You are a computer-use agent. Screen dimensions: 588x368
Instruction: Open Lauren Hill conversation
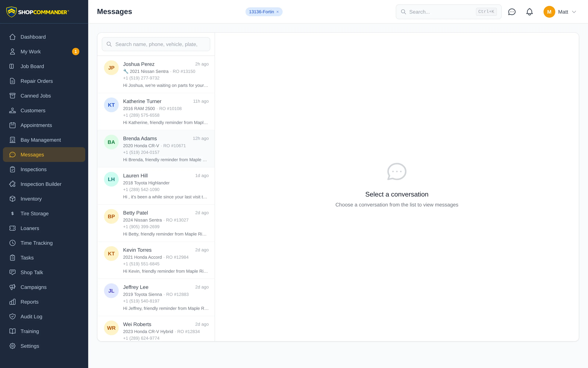coord(156,186)
